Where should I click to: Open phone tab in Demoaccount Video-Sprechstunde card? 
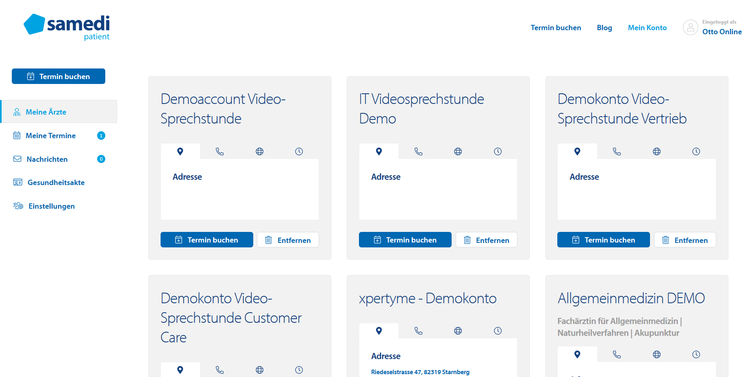[x=220, y=152]
